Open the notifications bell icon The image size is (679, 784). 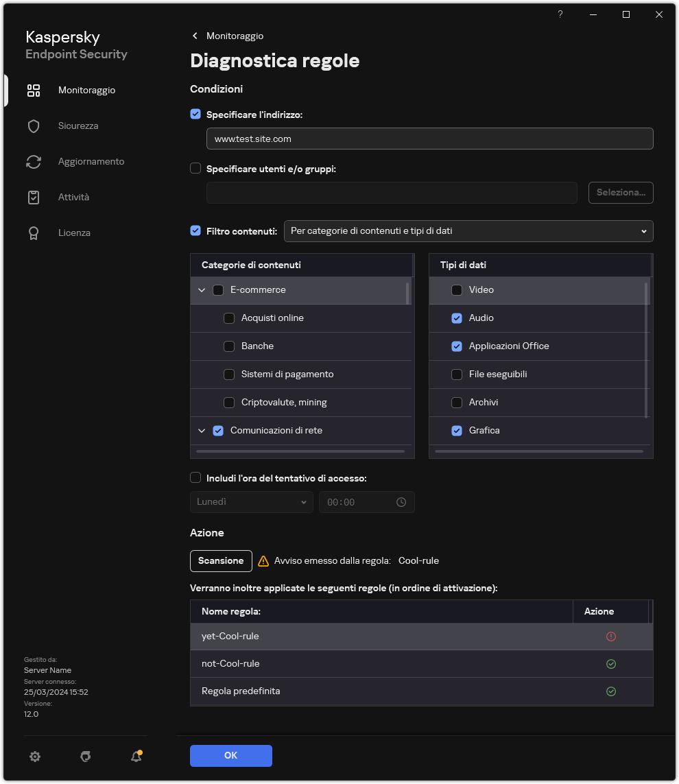coord(136,757)
